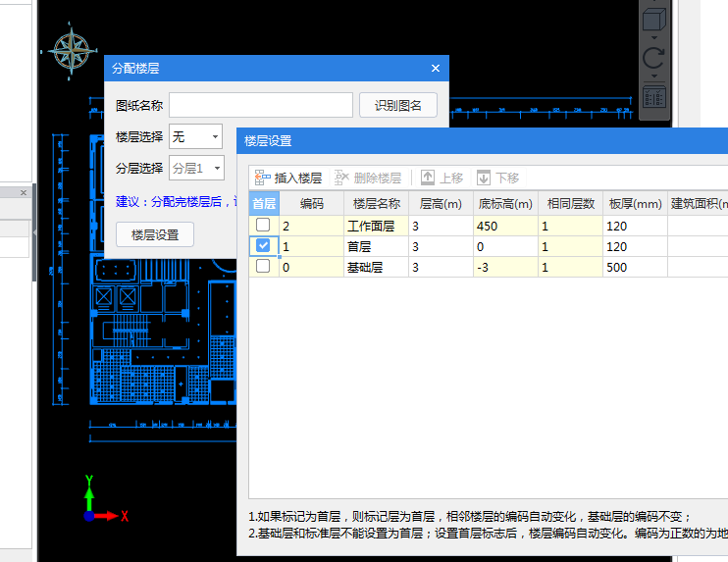
Task: Close the 分配楼层 dialog
Action: tap(436, 69)
